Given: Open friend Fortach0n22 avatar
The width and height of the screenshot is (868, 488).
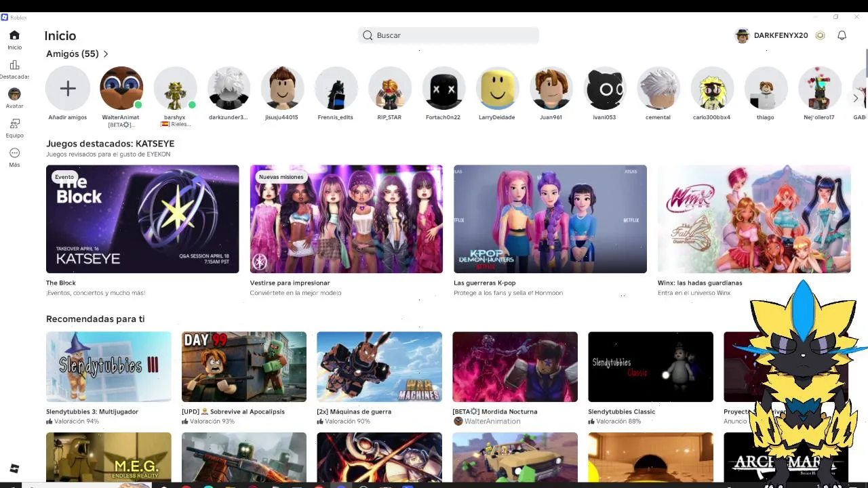Looking at the screenshot, I should point(443,88).
